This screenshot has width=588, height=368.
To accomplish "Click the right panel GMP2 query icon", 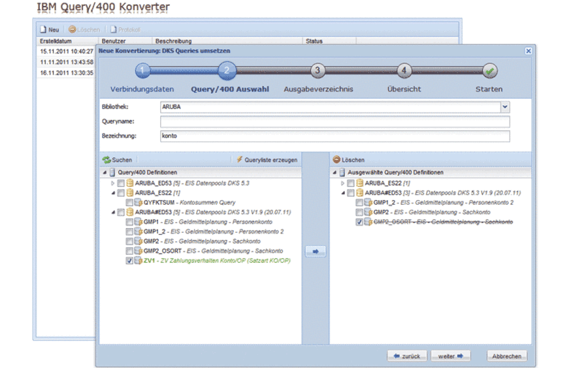I will (x=368, y=212).
